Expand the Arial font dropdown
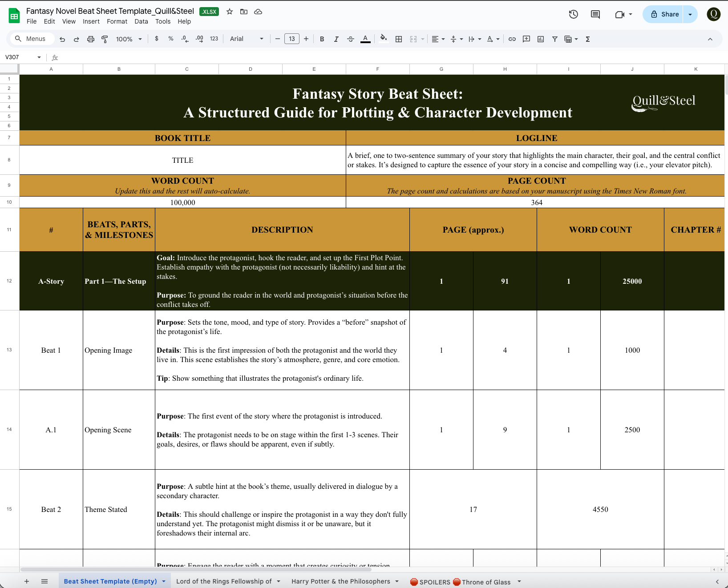The image size is (728, 588). point(247,39)
